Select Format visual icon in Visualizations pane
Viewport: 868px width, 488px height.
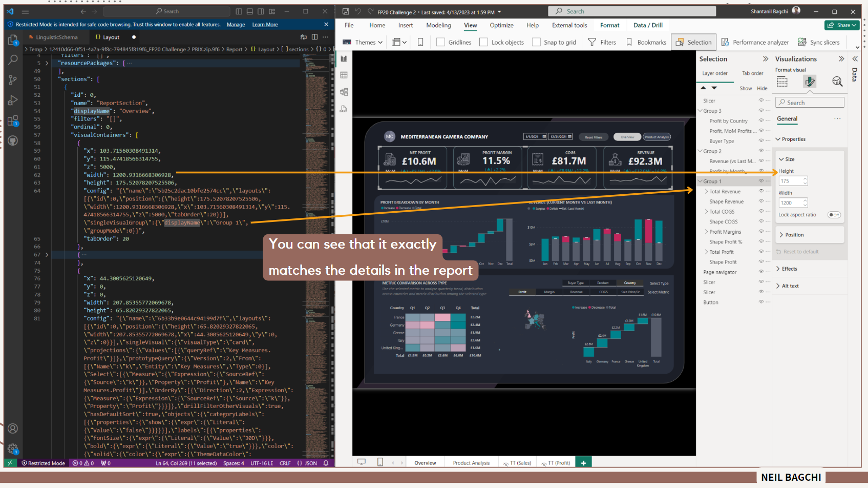[x=810, y=82]
